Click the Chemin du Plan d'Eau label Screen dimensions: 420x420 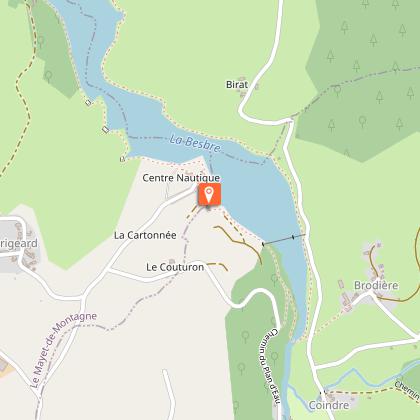(269, 367)
